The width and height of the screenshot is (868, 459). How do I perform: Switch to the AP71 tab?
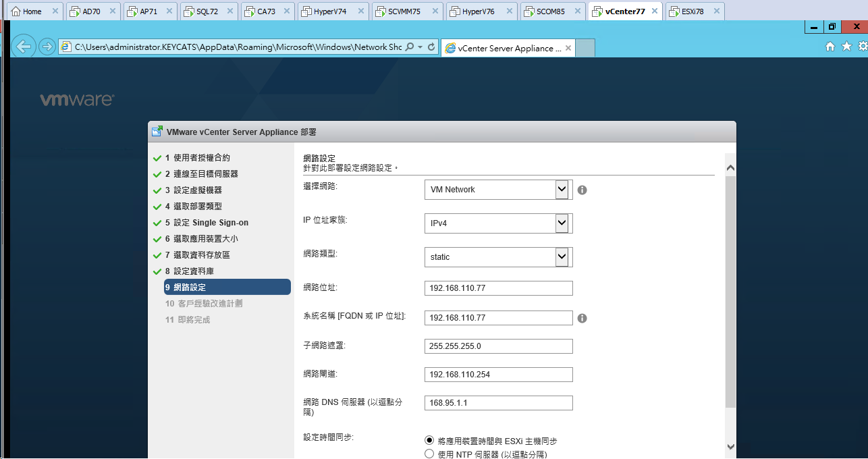[x=150, y=11]
